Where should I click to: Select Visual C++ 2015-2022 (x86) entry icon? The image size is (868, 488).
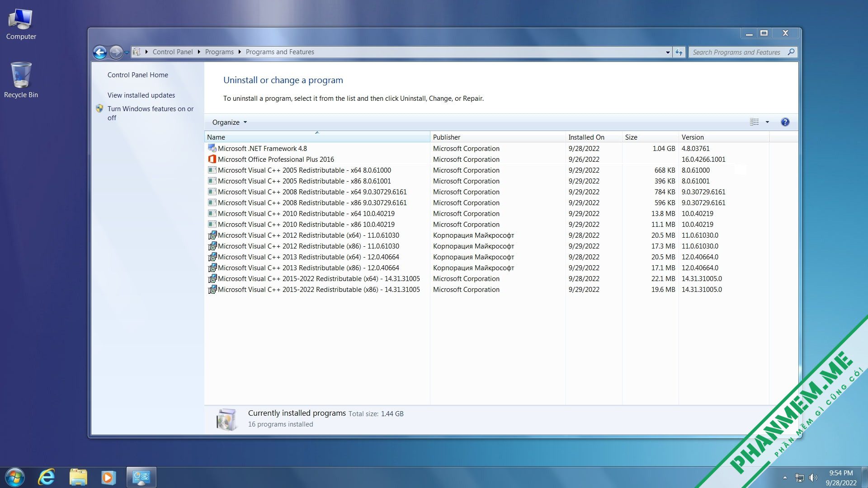(x=212, y=289)
